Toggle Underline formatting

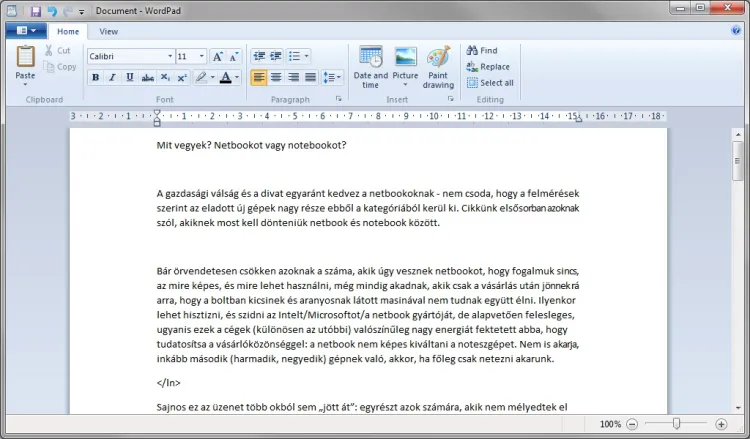click(130, 77)
